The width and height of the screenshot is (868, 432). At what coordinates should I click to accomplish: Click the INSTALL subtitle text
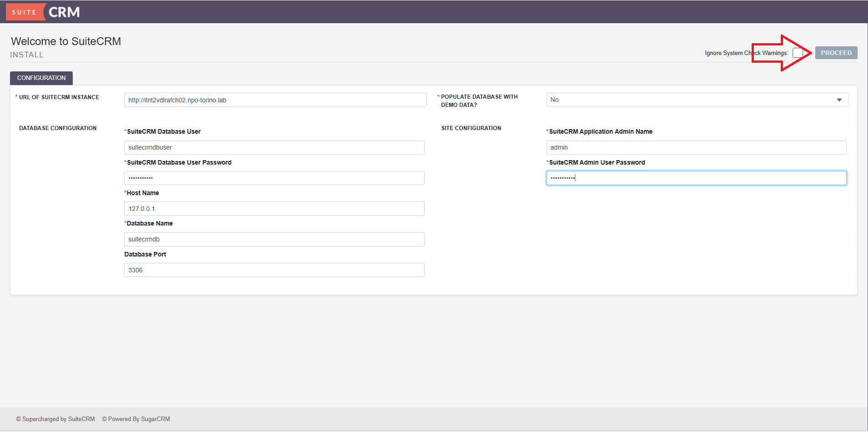27,55
